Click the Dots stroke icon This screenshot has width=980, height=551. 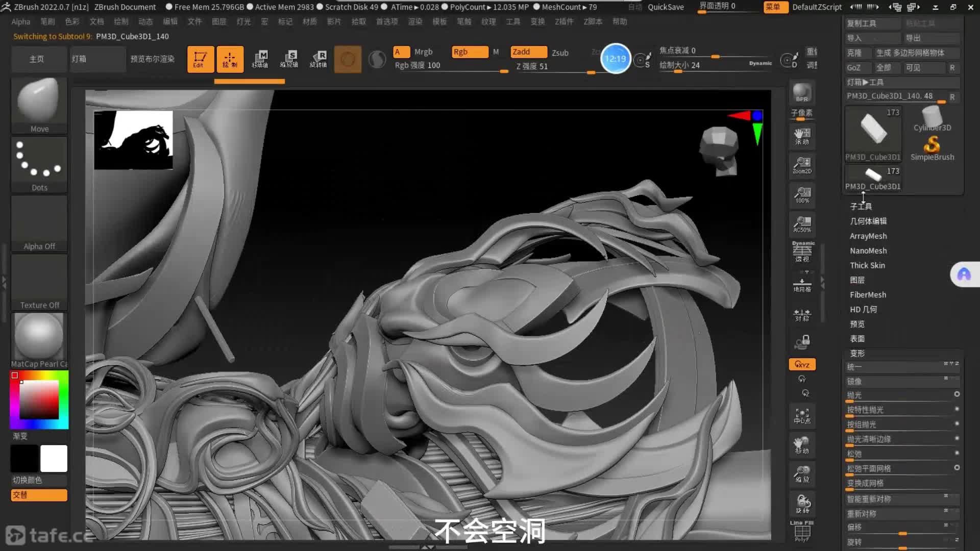[x=39, y=164]
